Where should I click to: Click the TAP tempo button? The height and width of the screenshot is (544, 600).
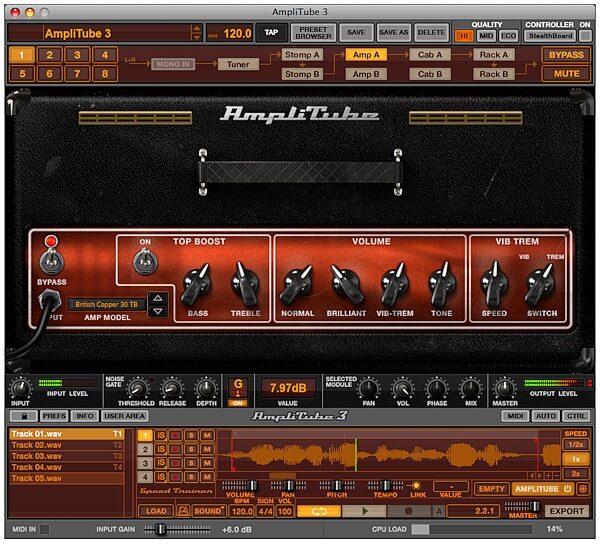coord(271,33)
